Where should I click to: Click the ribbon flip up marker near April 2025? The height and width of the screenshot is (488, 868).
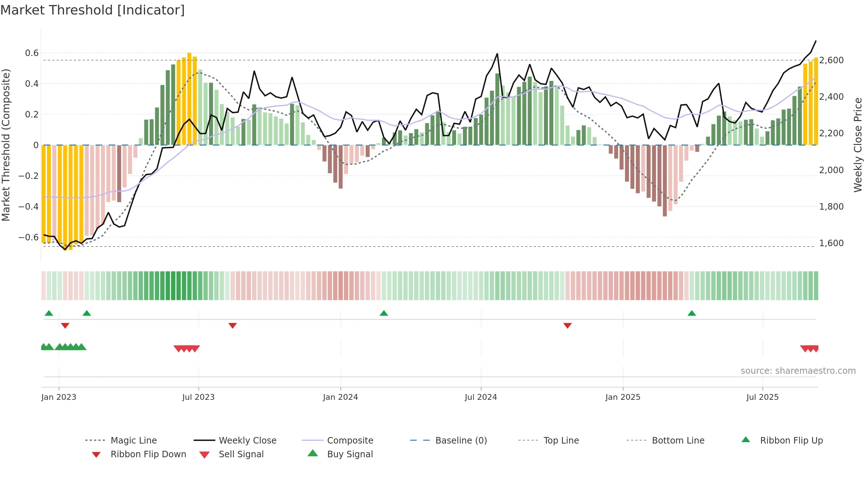point(692,313)
